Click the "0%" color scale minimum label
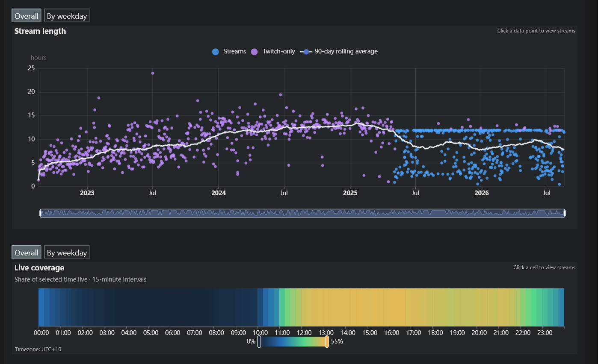 pos(251,341)
